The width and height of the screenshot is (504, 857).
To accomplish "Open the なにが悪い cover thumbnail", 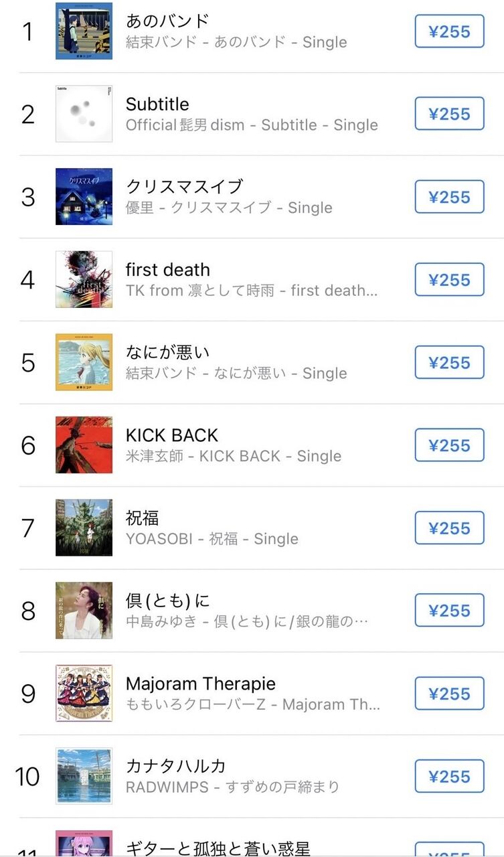I will tap(84, 362).
